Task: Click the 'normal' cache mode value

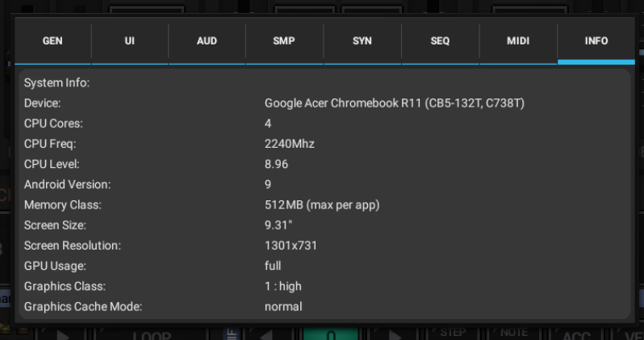Action: (x=283, y=307)
